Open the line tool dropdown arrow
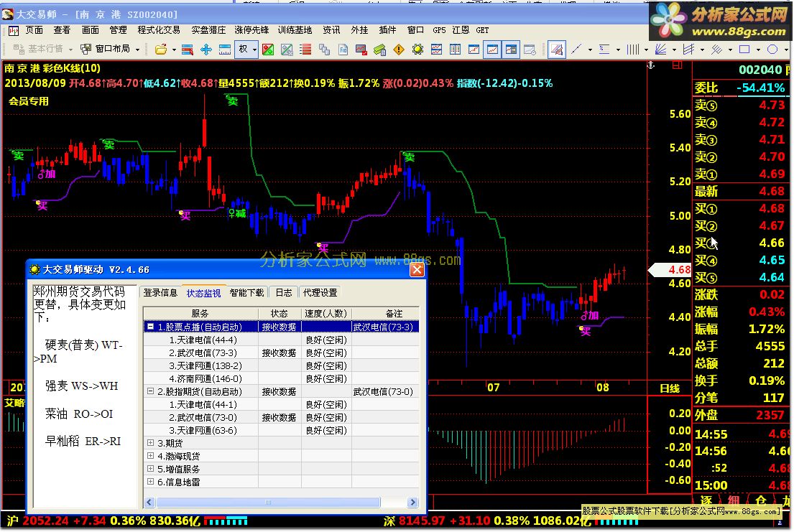The width and height of the screenshot is (794, 532). (590, 50)
